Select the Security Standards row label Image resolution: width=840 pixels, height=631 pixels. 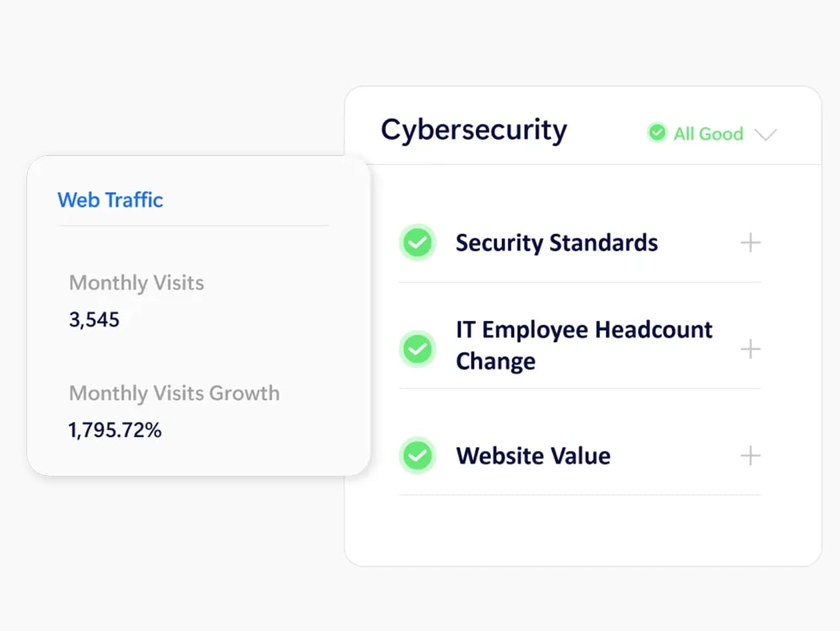tap(557, 243)
